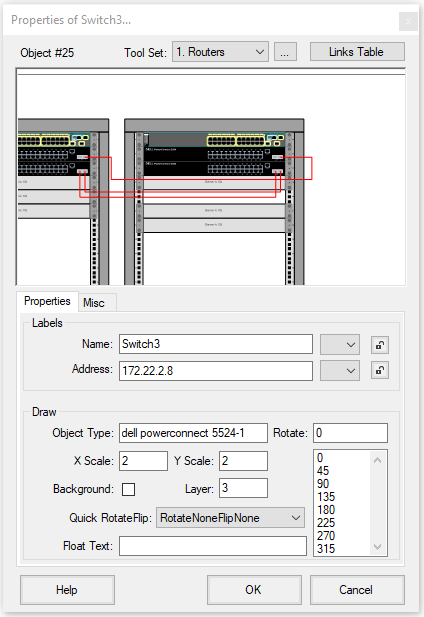Click into the Name input field
Image resolution: width=424 pixels, height=617 pixels.
[216, 344]
